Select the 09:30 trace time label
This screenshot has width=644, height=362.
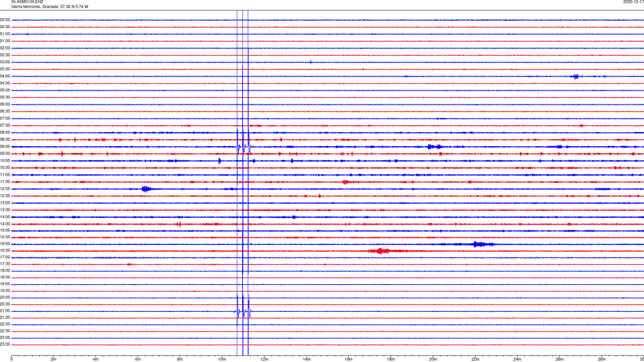5,154
